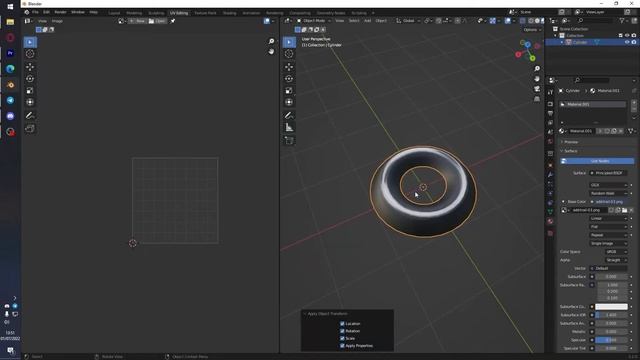Collapse the Collection tree arrow in the outliner
640x360 pixels.
[x=556, y=36]
